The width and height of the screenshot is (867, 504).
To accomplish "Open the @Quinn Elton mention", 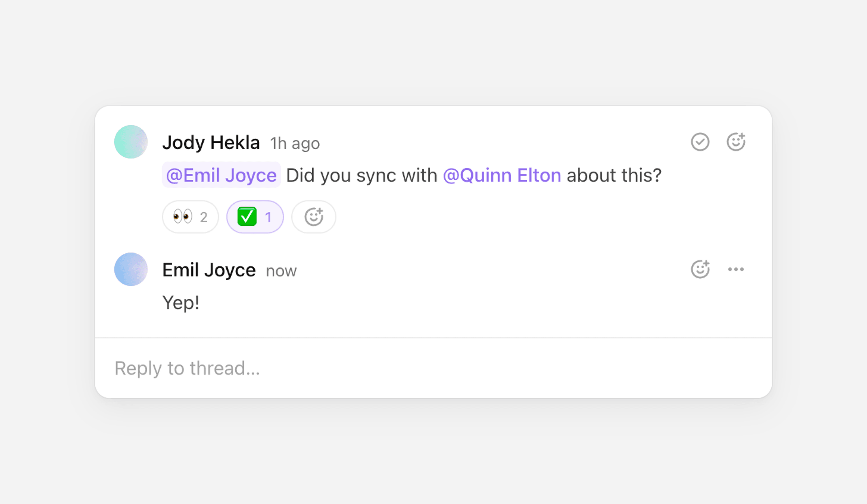I will [502, 175].
